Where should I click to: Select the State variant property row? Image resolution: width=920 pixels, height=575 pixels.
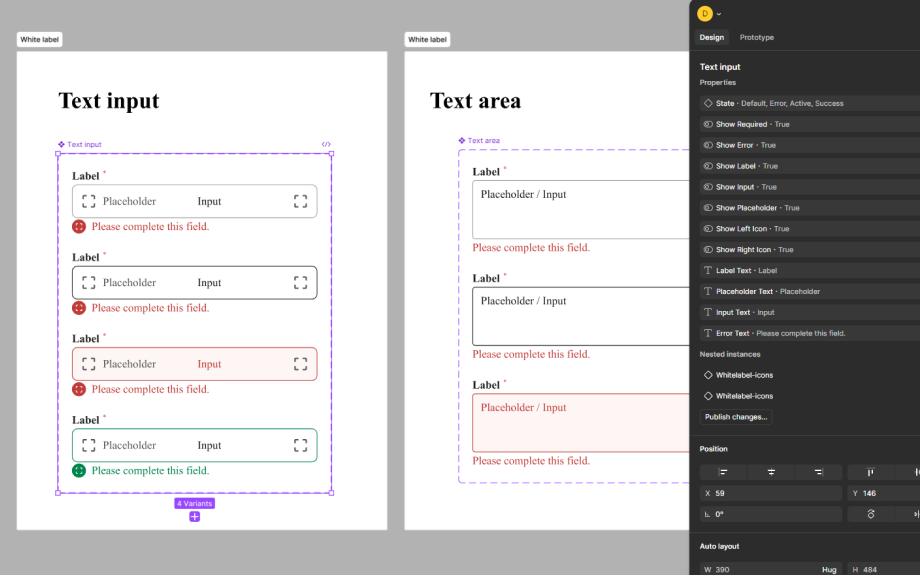tap(810, 103)
